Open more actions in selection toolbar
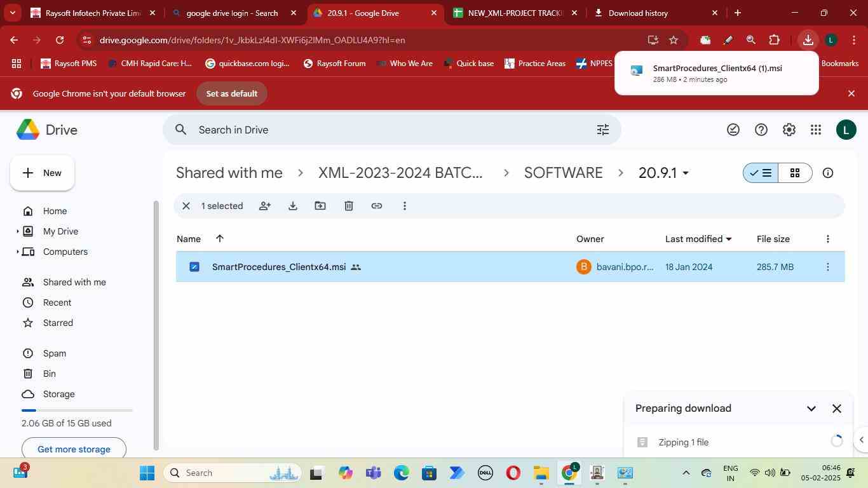Image resolution: width=868 pixels, height=488 pixels. pyautogui.click(x=405, y=206)
